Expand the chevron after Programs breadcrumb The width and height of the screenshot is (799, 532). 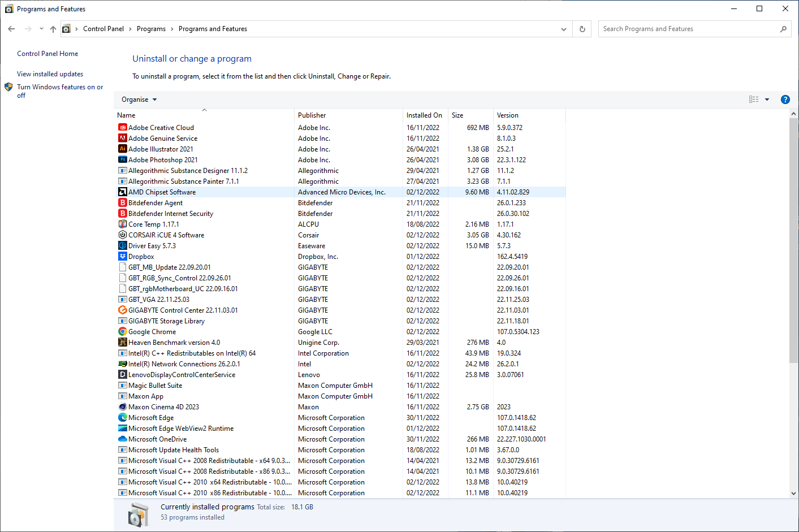click(x=172, y=29)
